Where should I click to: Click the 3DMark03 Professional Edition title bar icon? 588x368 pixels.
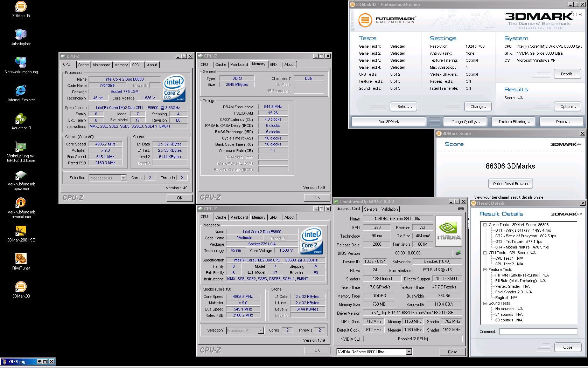[x=352, y=5]
